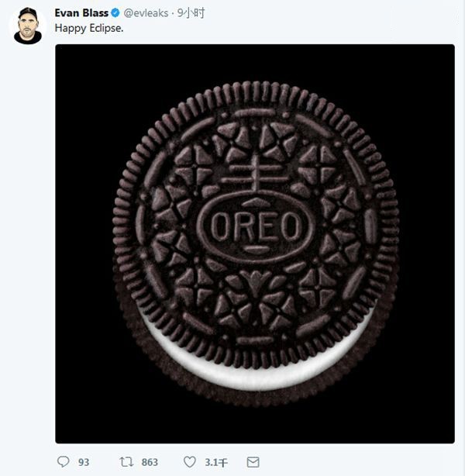Open the Evan Blass display name link
This screenshot has height=476, width=465.
pyautogui.click(x=81, y=13)
